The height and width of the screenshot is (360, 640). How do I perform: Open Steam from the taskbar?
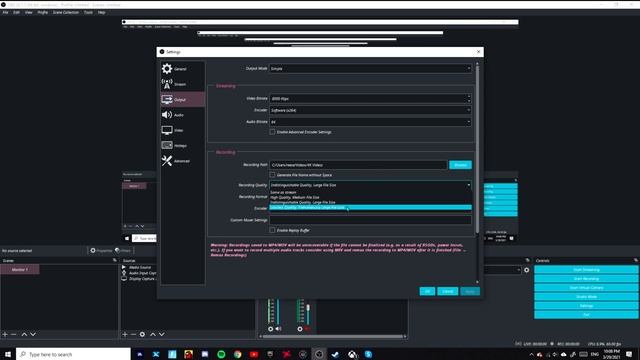336,354
